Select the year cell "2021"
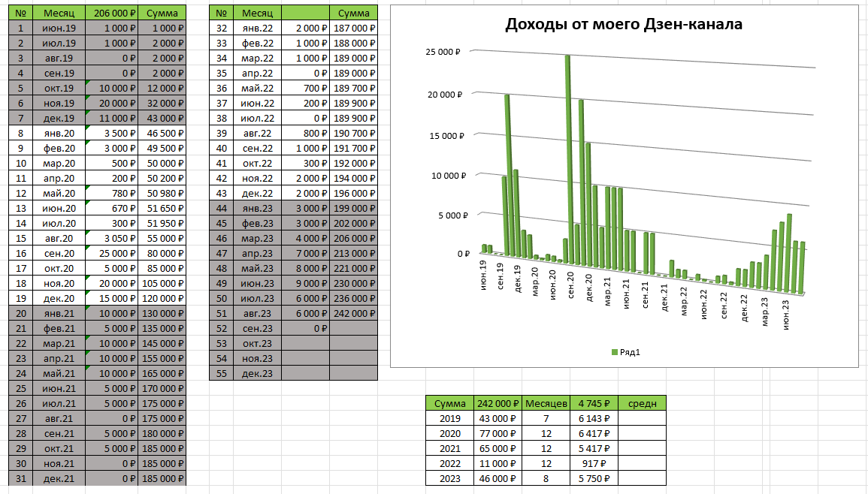868x494 pixels. (x=449, y=449)
